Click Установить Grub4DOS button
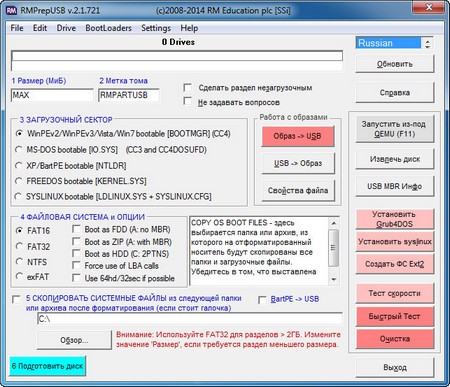 click(395, 219)
